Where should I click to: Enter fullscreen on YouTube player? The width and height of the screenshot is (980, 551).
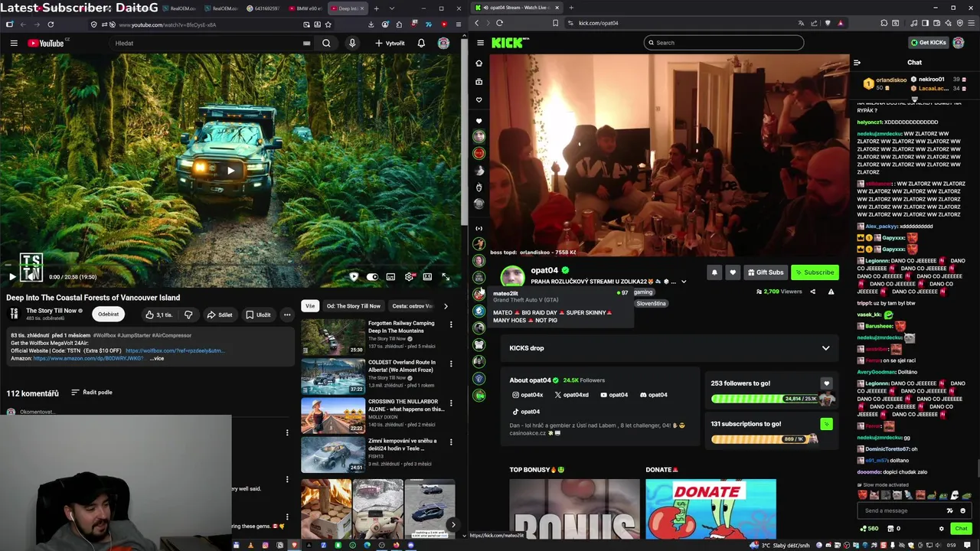[446, 277]
